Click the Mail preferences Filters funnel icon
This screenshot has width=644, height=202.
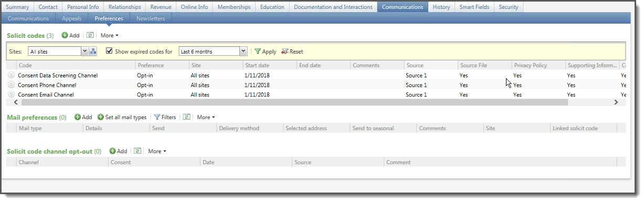click(x=156, y=117)
